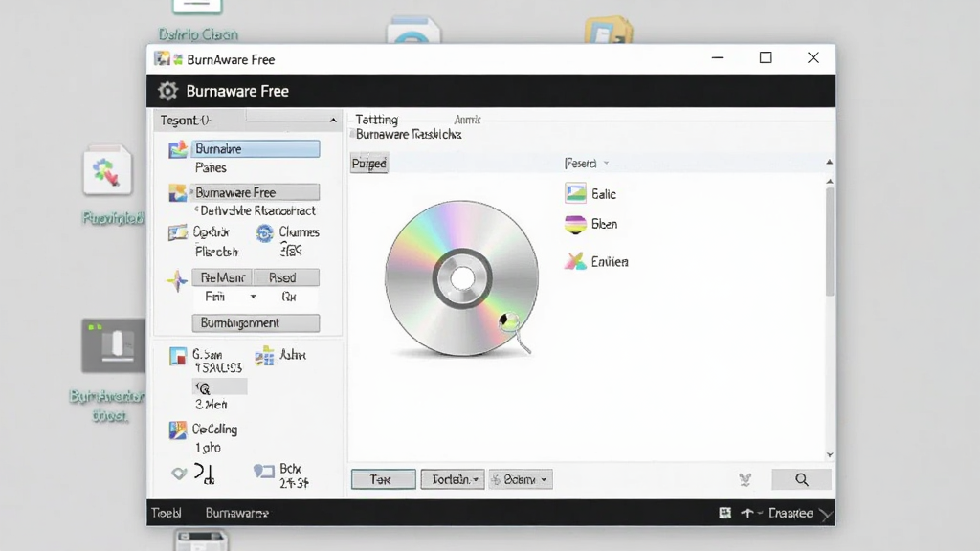Open the Opdur Flirecth tool icon

(x=177, y=233)
